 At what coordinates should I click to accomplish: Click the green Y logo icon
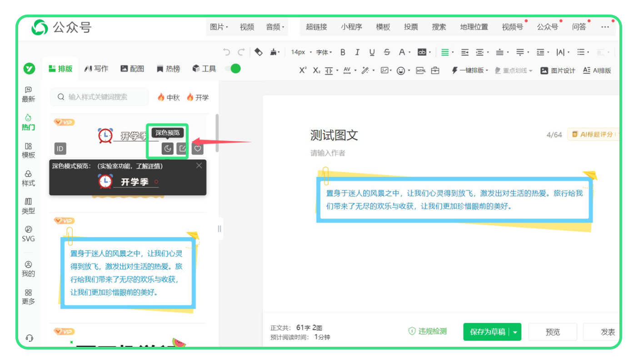[30, 69]
